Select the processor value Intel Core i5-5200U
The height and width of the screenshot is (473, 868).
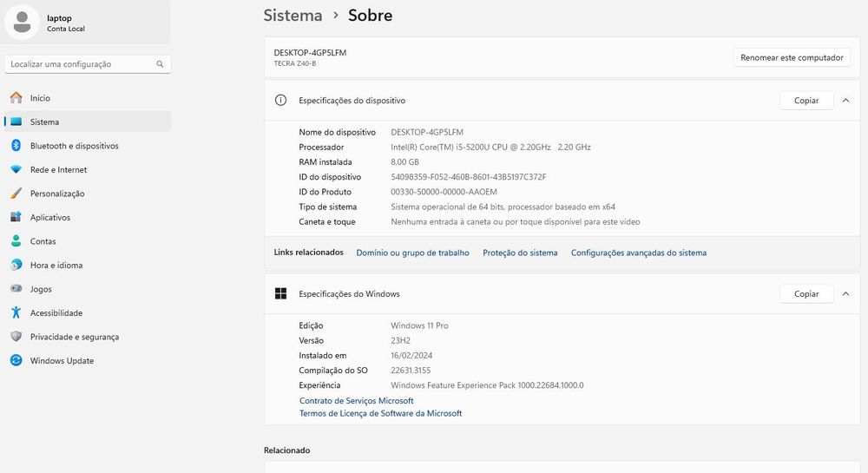click(x=490, y=148)
